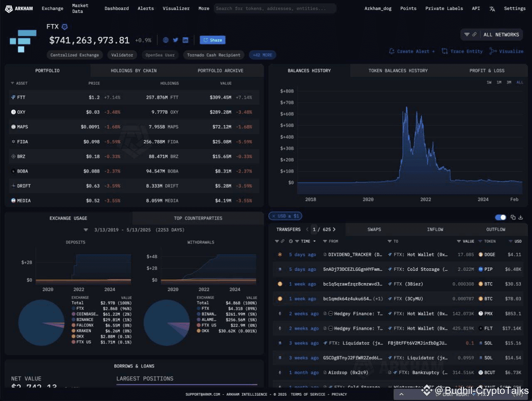Copy transfers with the copy icon
Image resolution: width=532 pixels, height=401 pixels.
point(513,217)
